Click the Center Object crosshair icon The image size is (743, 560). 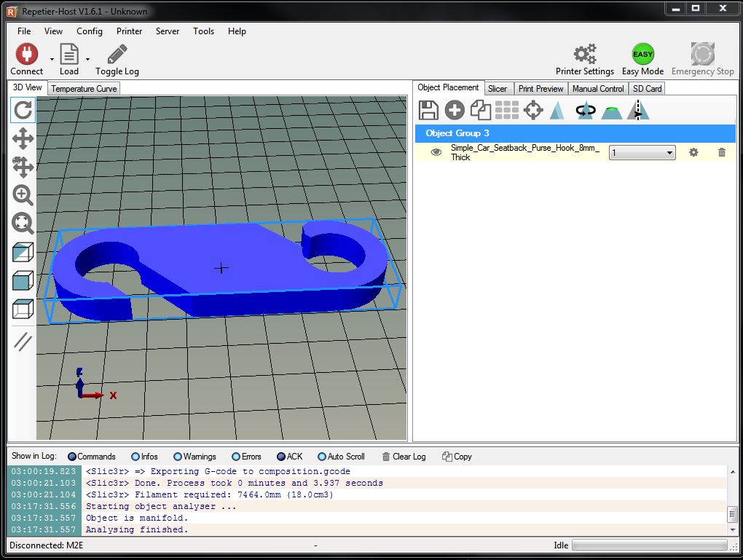coord(533,110)
